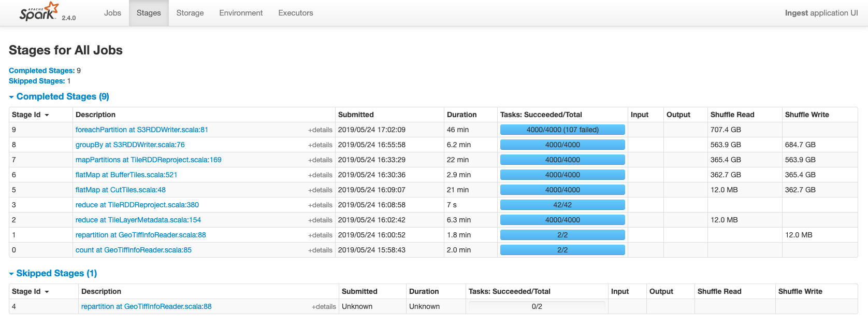Click the Apache Spark logo

point(39,11)
